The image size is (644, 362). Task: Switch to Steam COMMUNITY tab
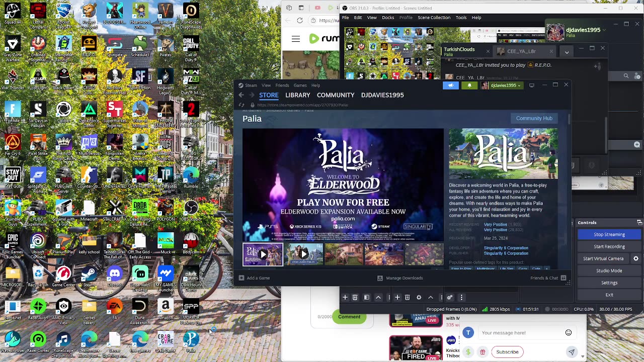(336, 95)
